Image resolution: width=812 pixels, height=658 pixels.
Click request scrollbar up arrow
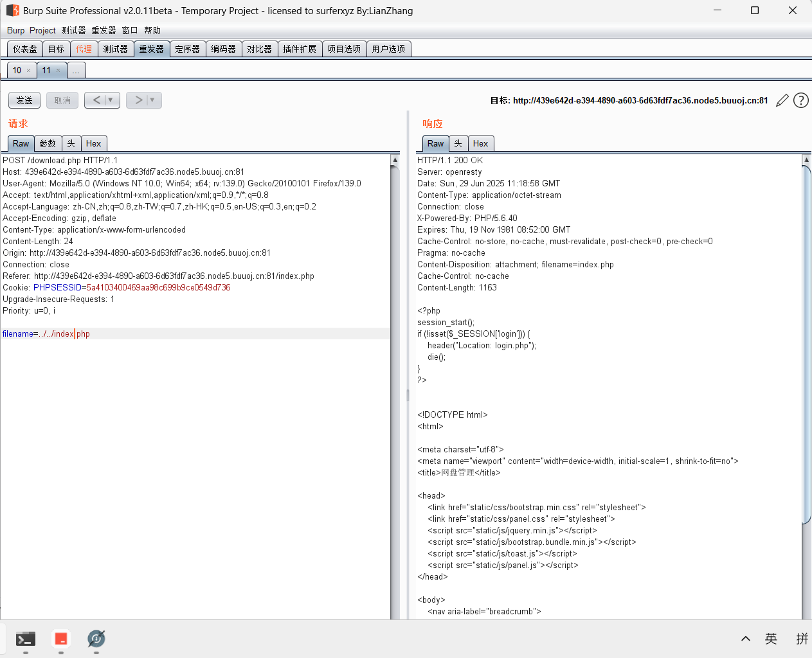[x=395, y=159]
